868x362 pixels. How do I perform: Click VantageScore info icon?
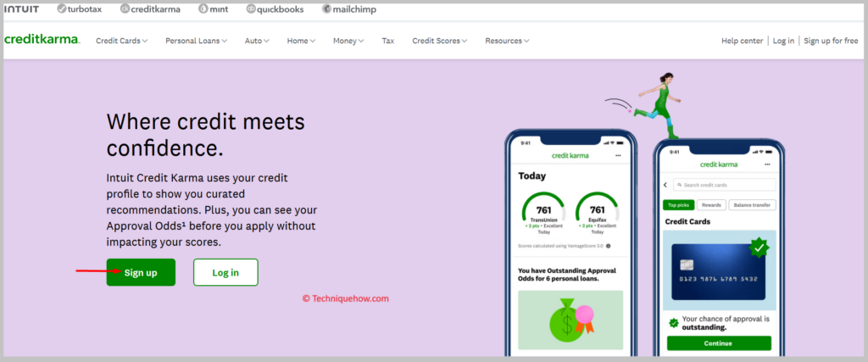click(x=608, y=246)
